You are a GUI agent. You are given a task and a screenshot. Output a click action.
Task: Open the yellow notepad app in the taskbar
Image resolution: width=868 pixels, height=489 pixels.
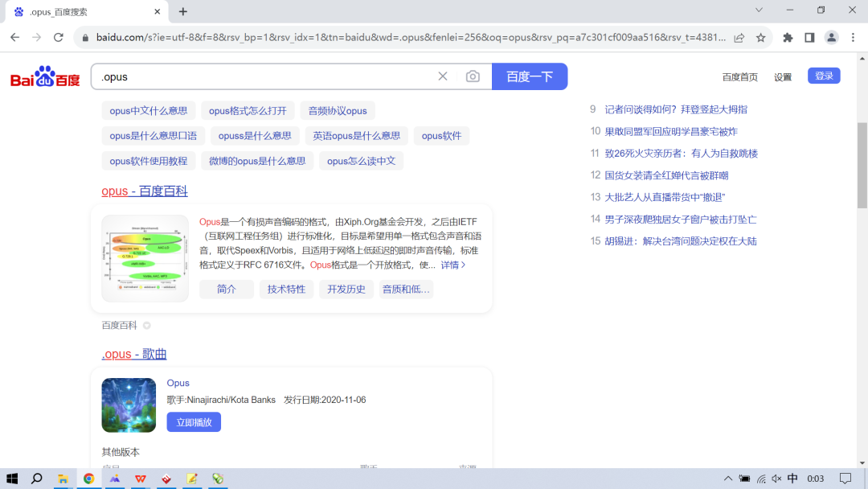[192, 479]
